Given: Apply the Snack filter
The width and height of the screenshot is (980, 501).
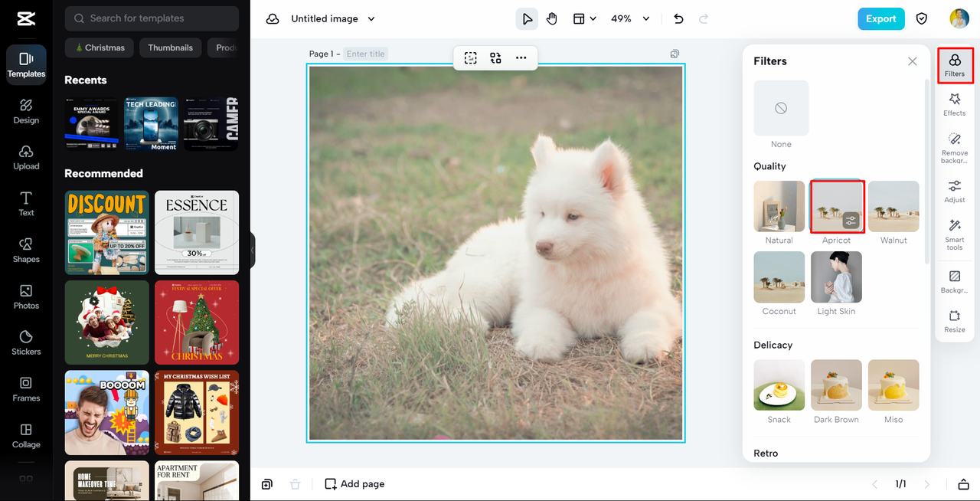Looking at the screenshot, I should coord(779,385).
